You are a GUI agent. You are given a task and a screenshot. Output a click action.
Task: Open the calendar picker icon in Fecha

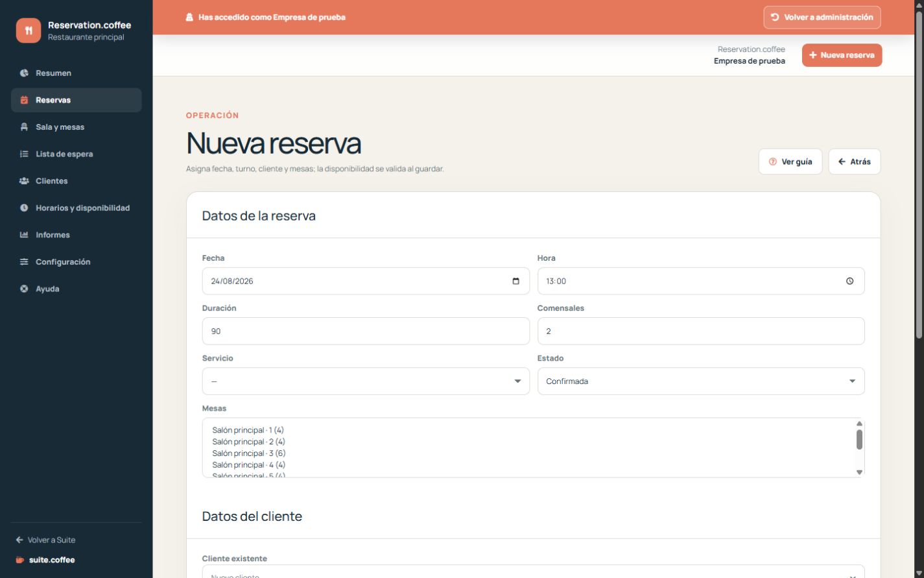tap(515, 282)
